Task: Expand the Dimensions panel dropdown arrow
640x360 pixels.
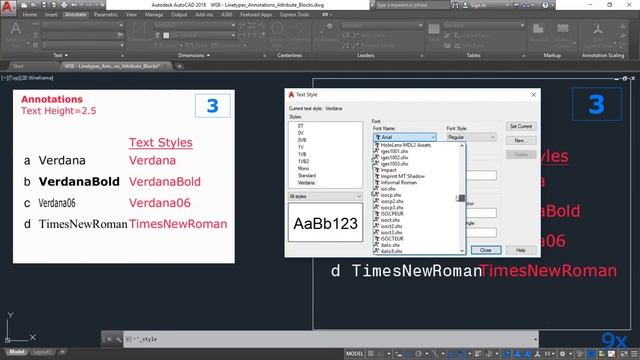Action: pos(208,55)
